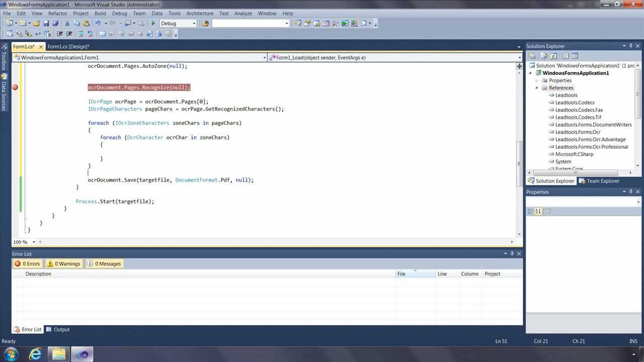This screenshot has width=644, height=362.
Task: Click the Save All toolbar icon
Action: [55, 23]
